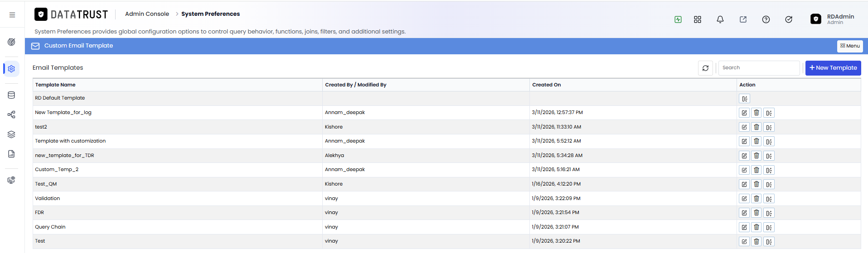
Task: Open the workflow diagram sidebar icon
Action: click(x=12, y=115)
